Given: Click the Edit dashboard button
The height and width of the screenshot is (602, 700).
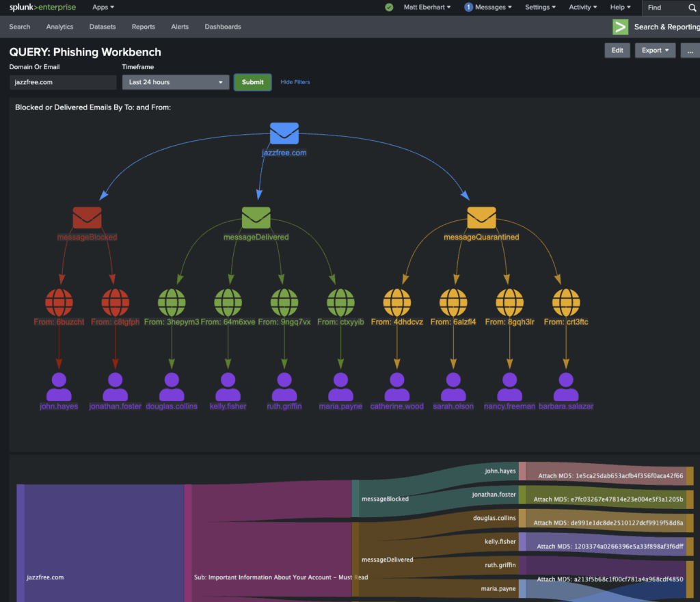Looking at the screenshot, I should pyautogui.click(x=617, y=50).
